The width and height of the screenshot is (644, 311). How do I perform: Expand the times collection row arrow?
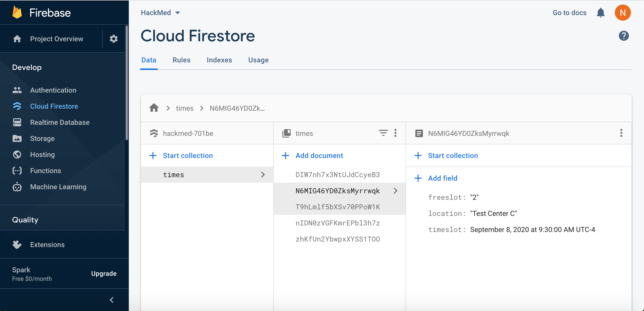[263, 175]
